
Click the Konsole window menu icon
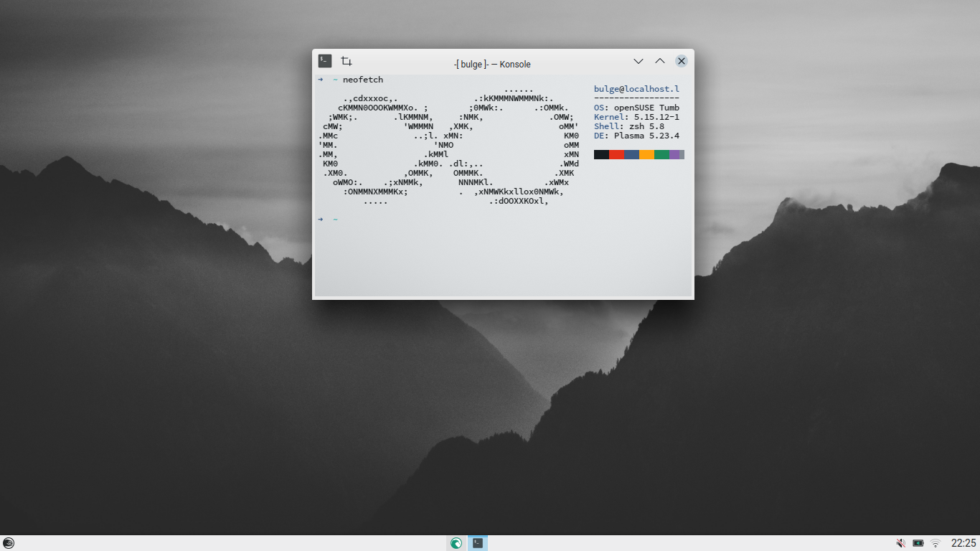click(x=325, y=61)
